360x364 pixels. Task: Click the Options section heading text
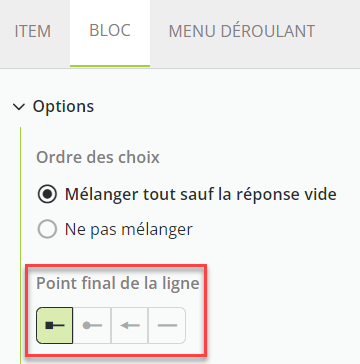click(x=63, y=106)
